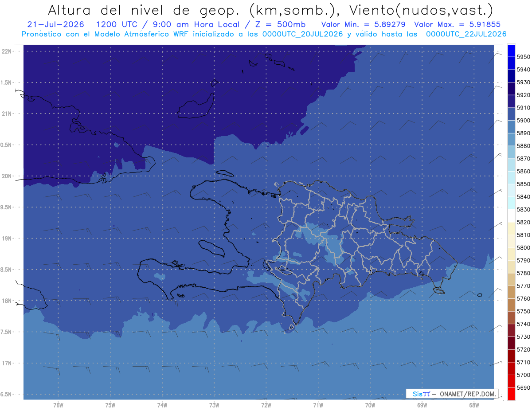
Task: Click the '68W' longitude label
Action: [x=474, y=405]
